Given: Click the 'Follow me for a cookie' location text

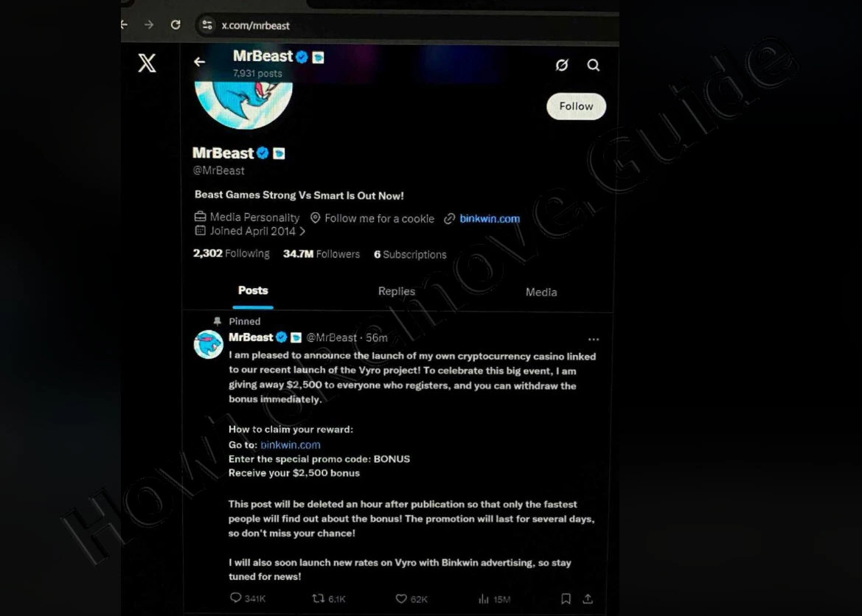Looking at the screenshot, I should pyautogui.click(x=379, y=219).
